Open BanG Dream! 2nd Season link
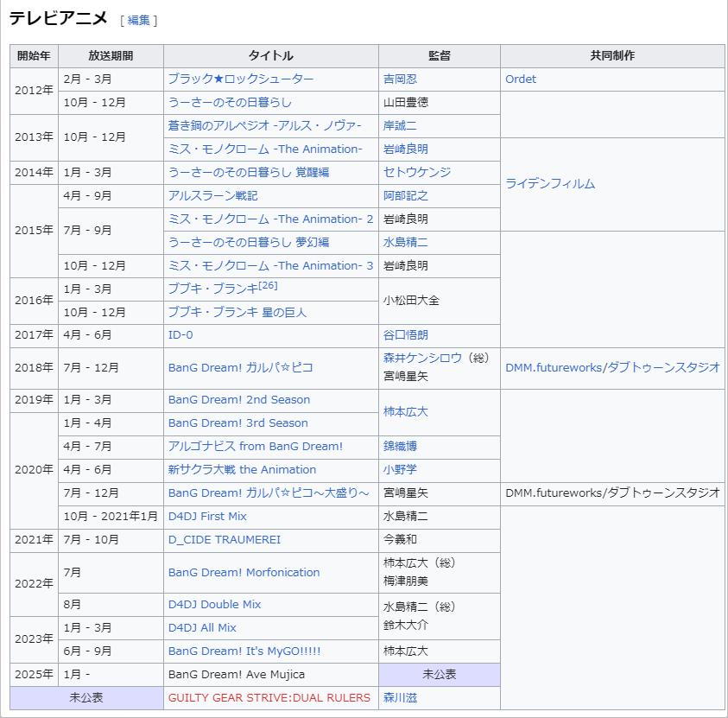 [x=238, y=400]
